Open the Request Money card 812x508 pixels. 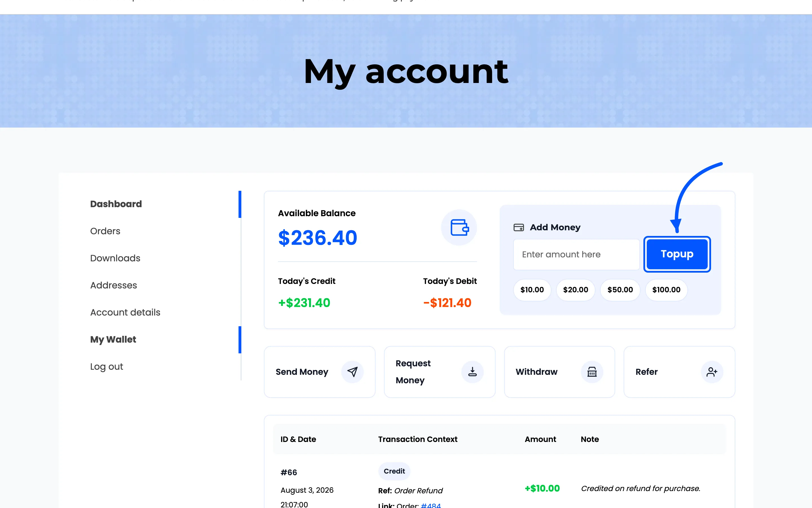(440, 372)
